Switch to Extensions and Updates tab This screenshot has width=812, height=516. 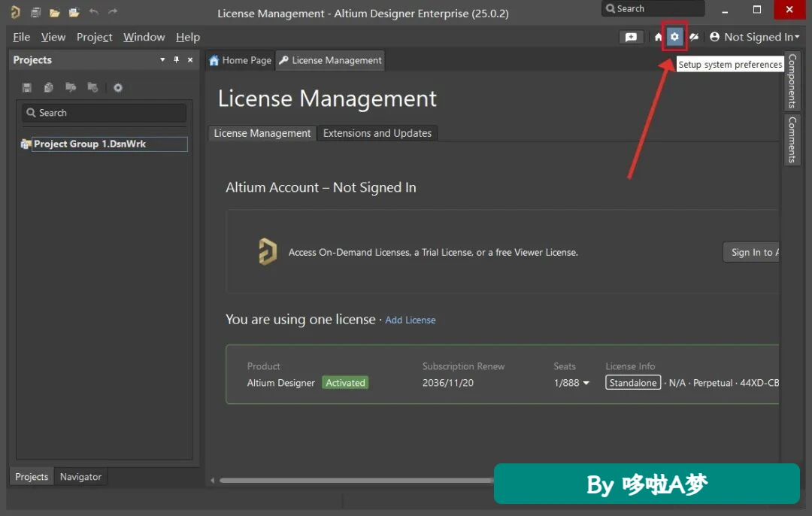(x=377, y=133)
